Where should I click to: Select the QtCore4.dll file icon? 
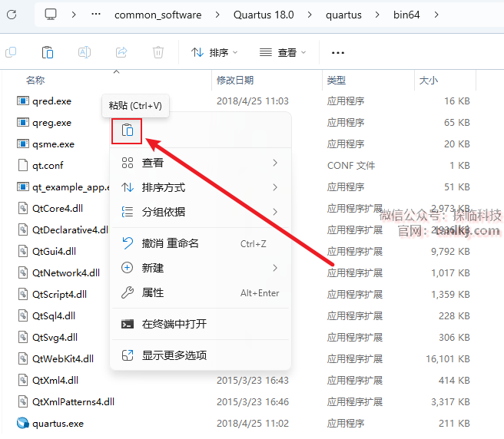pos(23,209)
